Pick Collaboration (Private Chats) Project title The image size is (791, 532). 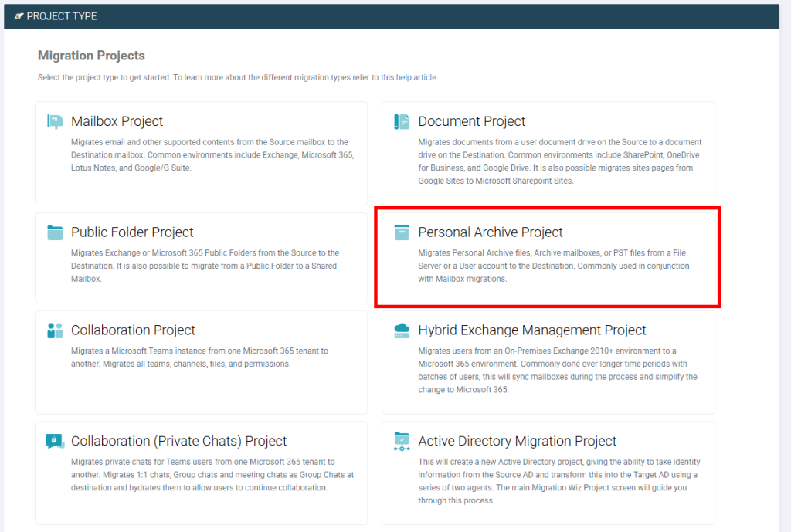179,441
